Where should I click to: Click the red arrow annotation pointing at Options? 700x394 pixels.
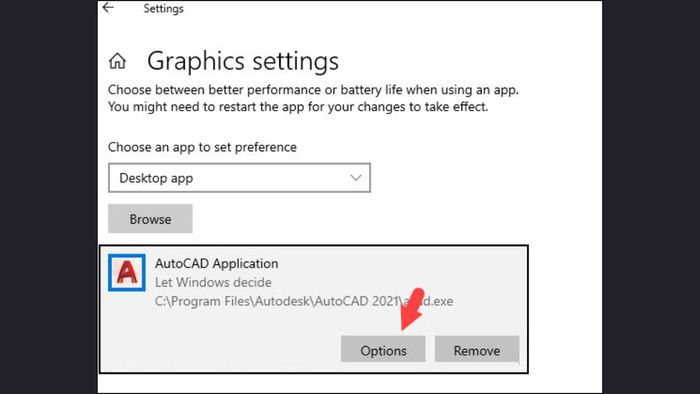point(412,309)
